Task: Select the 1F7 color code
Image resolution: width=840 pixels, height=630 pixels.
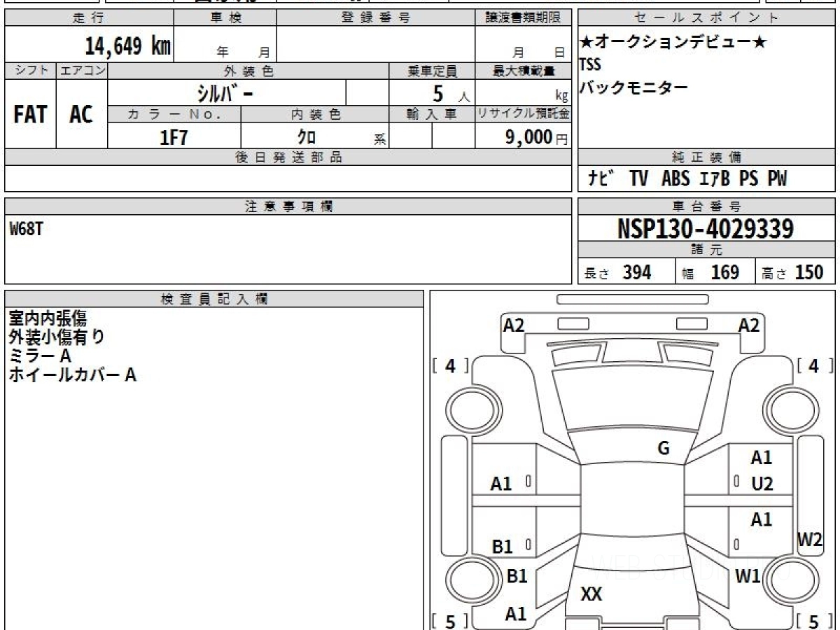Action: point(174,137)
